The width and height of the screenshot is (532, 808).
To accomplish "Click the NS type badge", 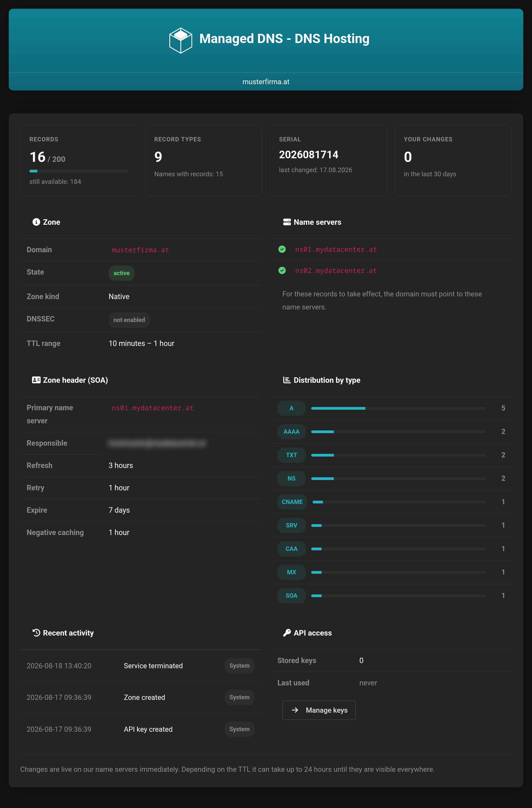I will 291,478.
